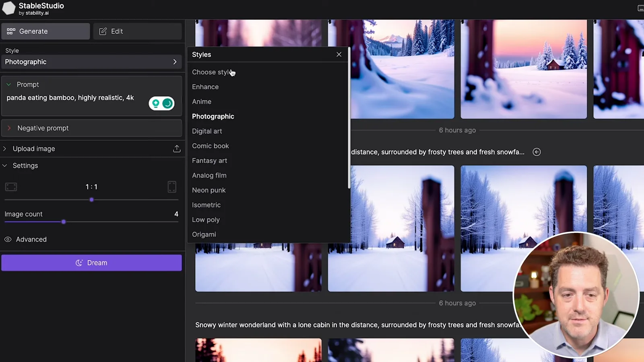
Task: Open top-row snowy cabin thumbnail at sunset
Action: (524, 69)
